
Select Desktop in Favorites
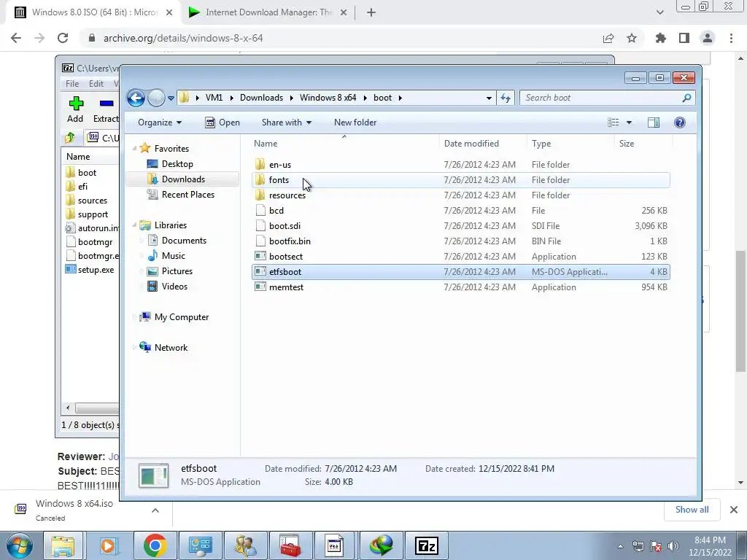coord(177,164)
